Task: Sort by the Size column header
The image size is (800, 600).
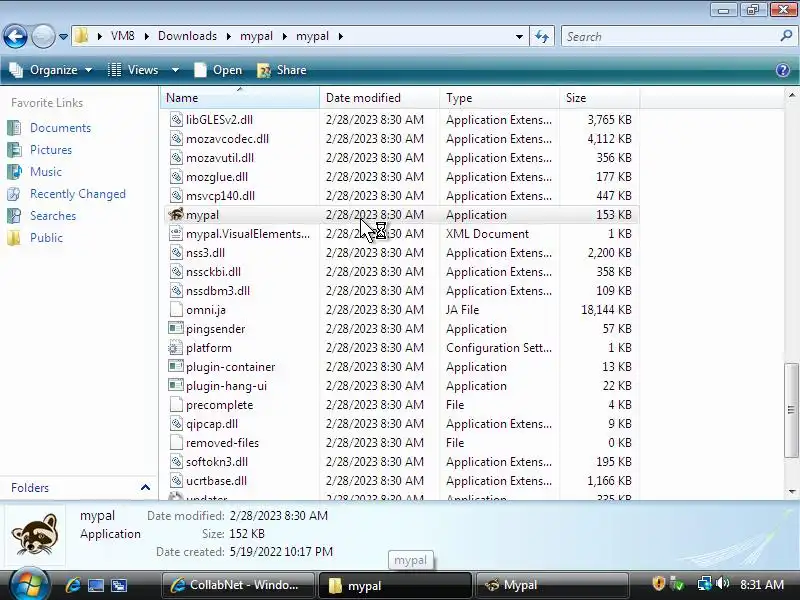Action: pyautogui.click(x=599, y=97)
